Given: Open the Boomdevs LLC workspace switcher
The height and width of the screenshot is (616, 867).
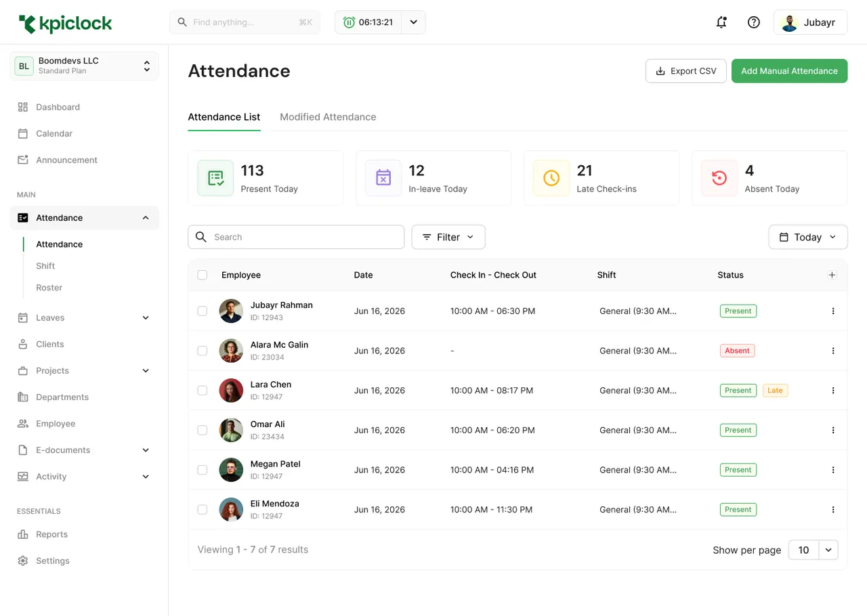Looking at the screenshot, I should pos(85,66).
